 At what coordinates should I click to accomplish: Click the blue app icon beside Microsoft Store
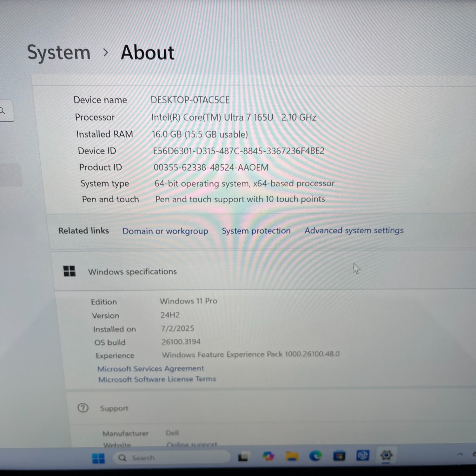pyautogui.click(x=362, y=456)
